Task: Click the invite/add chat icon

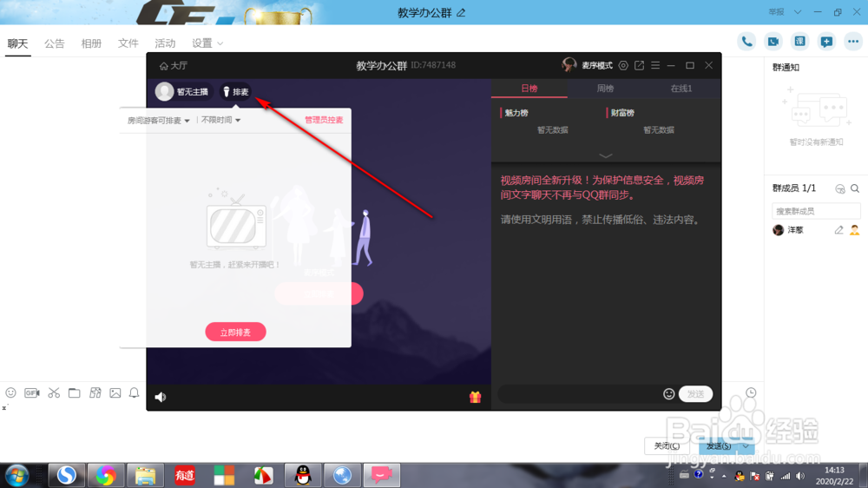Action: [826, 42]
